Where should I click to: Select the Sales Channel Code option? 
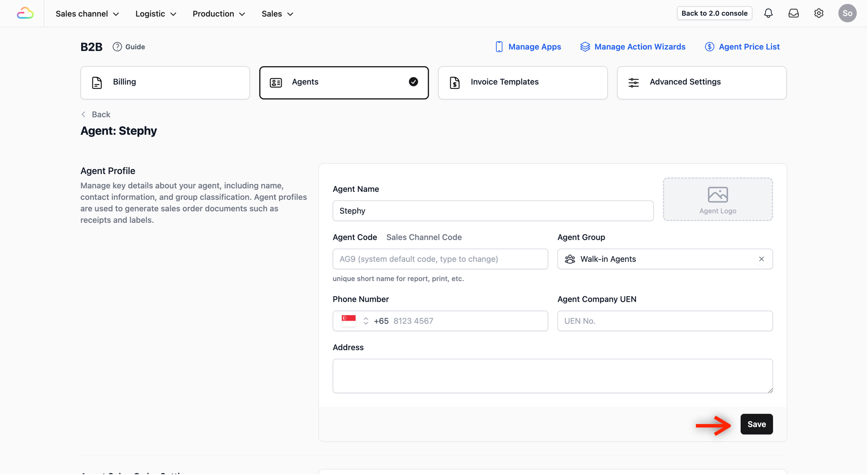[x=424, y=237]
